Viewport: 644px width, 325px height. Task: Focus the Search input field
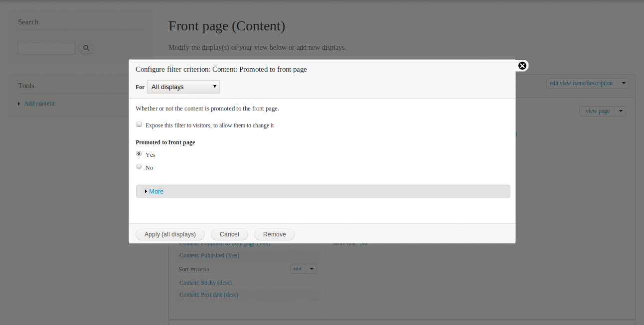[x=46, y=48]
